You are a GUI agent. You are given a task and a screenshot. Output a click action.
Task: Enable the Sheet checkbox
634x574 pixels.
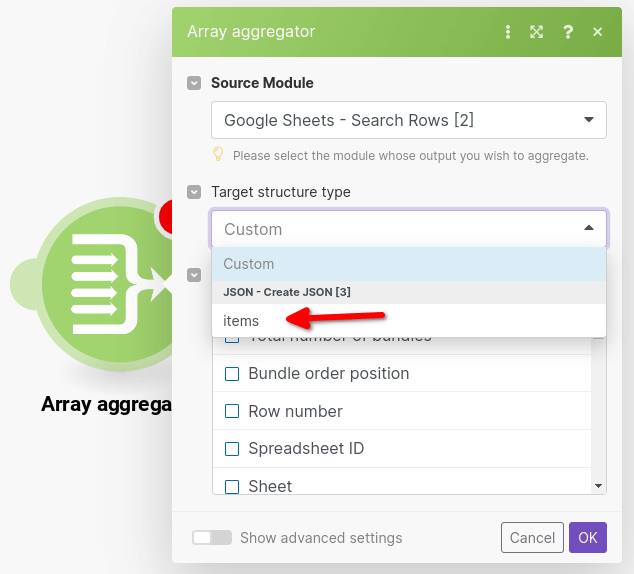click(x=232, y=486)
